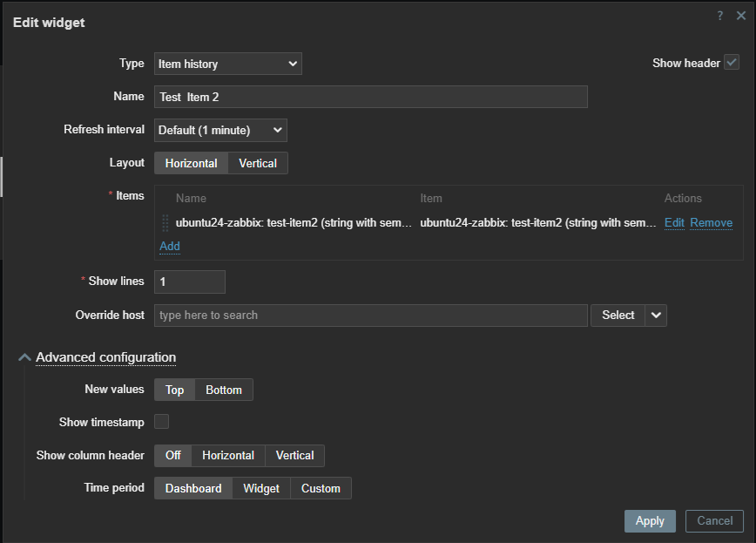Screen dimensions: 756x543
Task: Click the help question mark icon
Action: pyautogui.click(x=720, y=16)
